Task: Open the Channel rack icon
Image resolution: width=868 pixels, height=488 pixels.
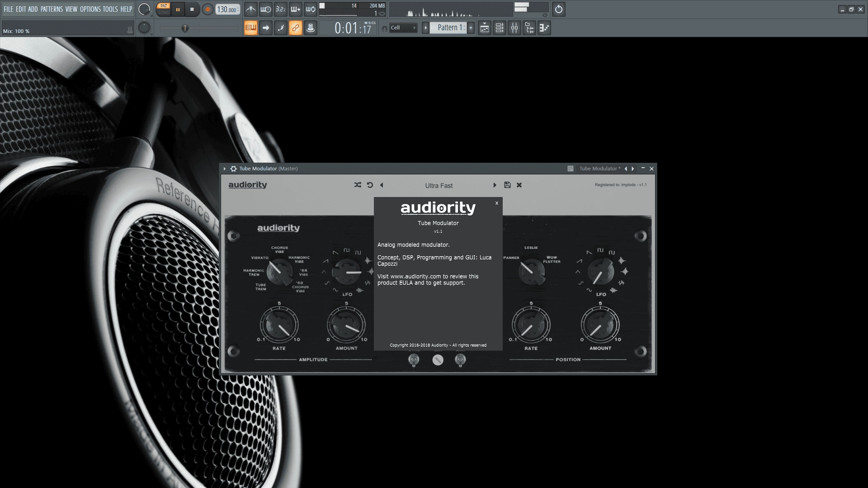Action: (500, 28)
